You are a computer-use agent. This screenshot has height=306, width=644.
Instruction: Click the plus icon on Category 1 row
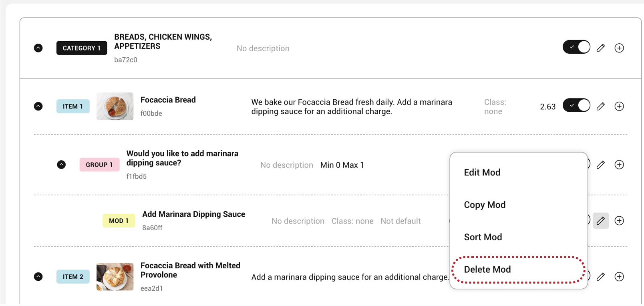pos(619,48)
